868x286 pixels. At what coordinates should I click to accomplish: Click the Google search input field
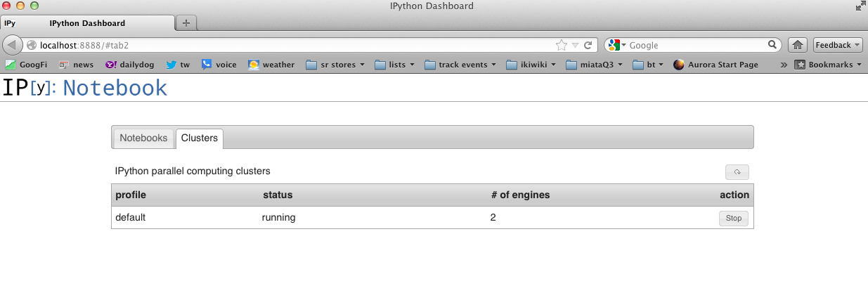pos(696,45)
